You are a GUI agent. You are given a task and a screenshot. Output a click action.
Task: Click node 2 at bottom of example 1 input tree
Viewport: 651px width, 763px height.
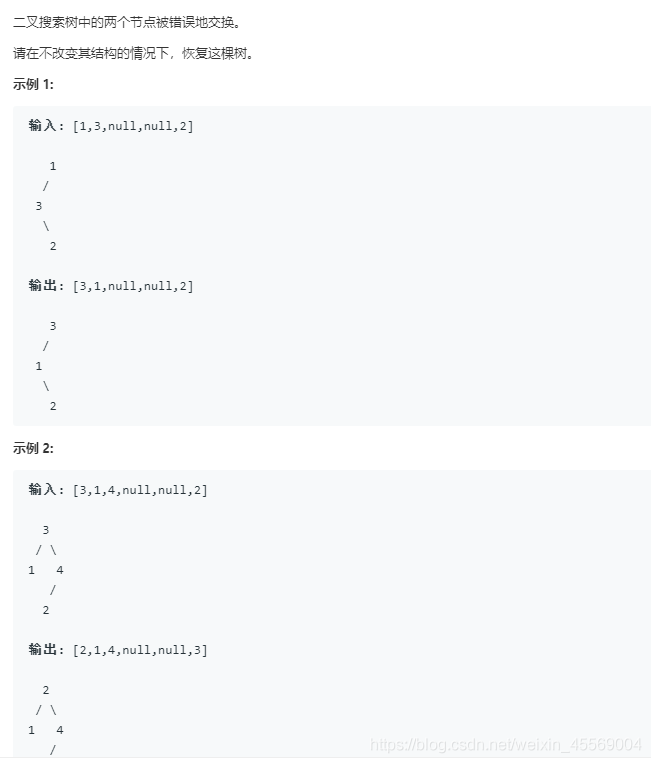coord(52,246)
